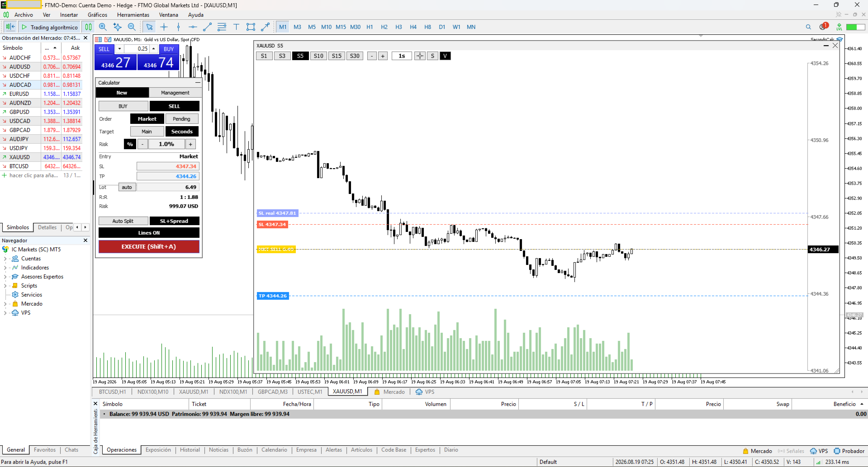The width and height of the screenshot is (868, 467).
Task: Open the trade panel icon beside XAUUSD title
Action: tap(108, 39)
